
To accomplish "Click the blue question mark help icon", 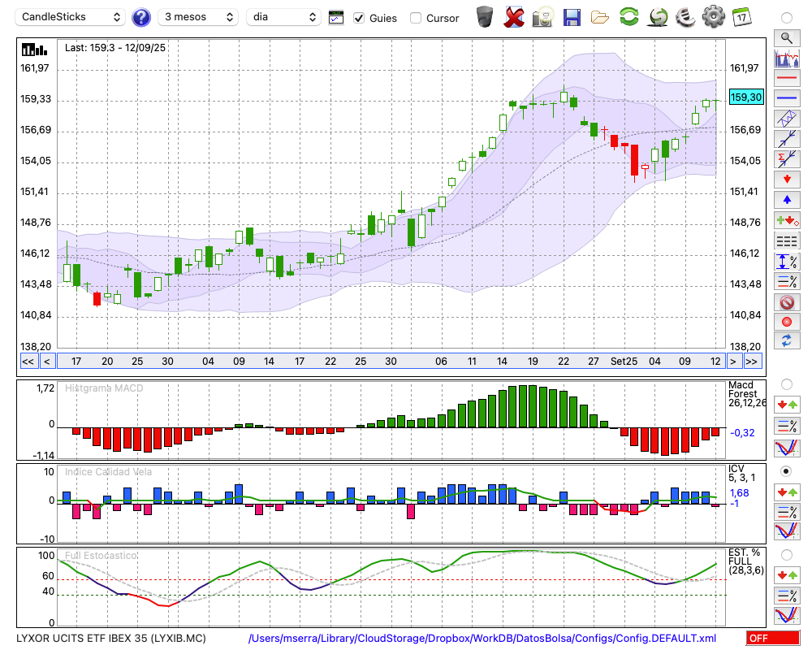I will tap(140, 18).
